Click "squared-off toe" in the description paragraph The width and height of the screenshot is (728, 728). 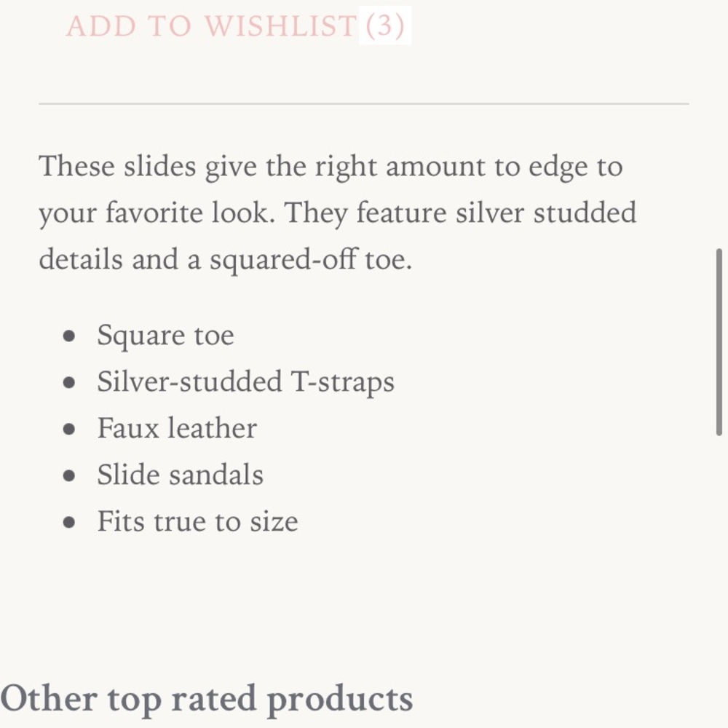pyautogui.click(x=311, y=260)
